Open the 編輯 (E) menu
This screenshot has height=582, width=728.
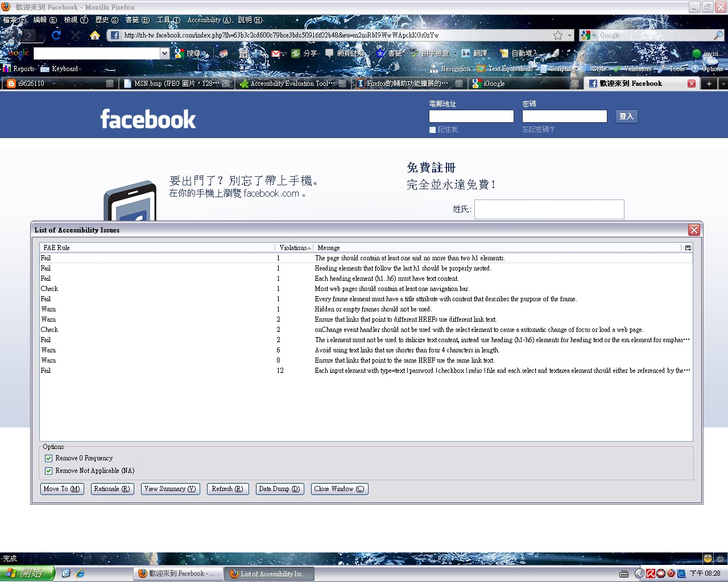click(45, 20)
